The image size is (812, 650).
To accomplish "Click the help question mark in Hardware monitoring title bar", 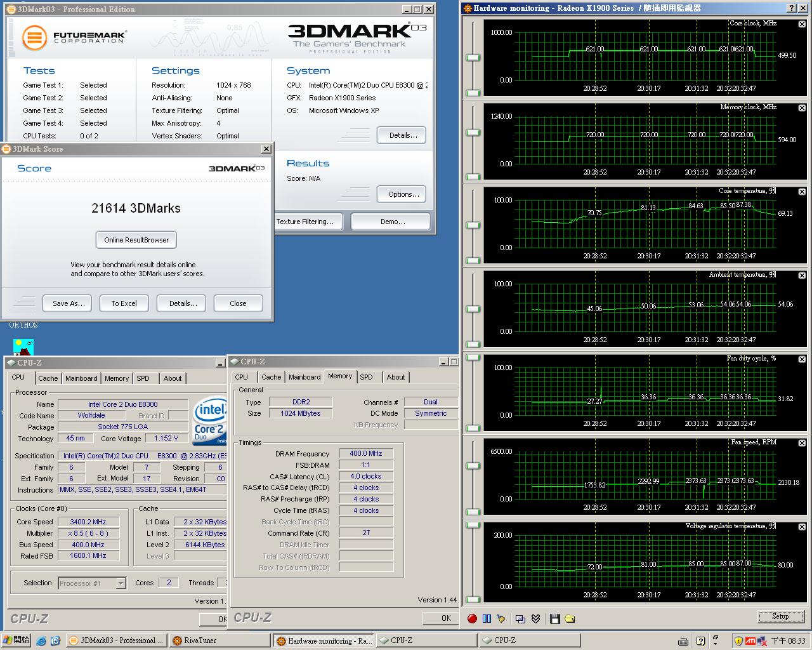I will pos(792,8).
